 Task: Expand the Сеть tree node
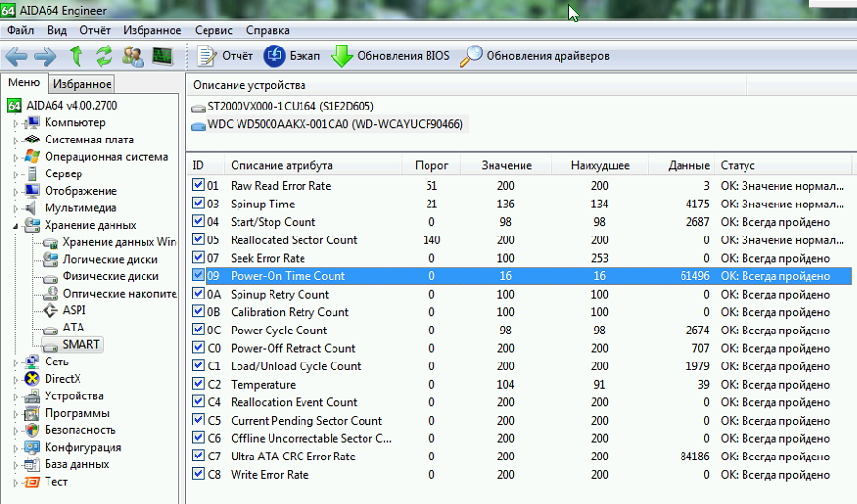click(x=16, y=362)
